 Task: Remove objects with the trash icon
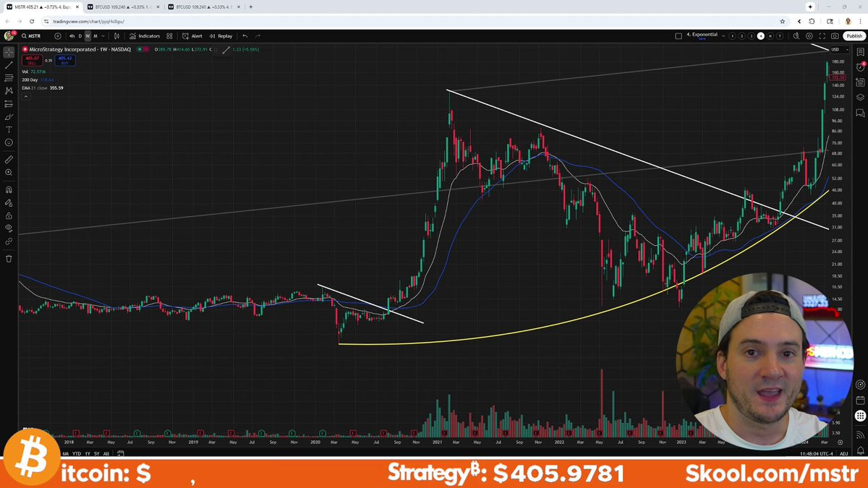tap(9, 258)
